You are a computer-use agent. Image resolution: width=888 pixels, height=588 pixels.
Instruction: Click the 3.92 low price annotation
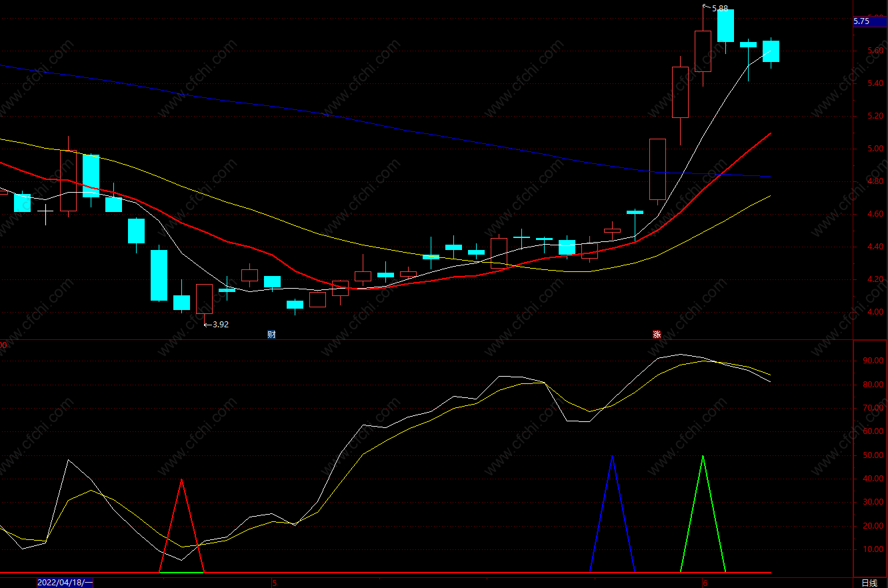pyautogui.click(x=221, y=325)
